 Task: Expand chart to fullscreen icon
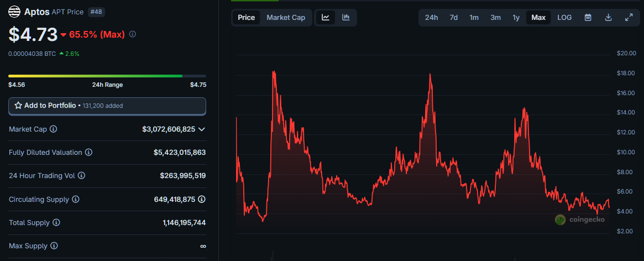click(629, 18)
